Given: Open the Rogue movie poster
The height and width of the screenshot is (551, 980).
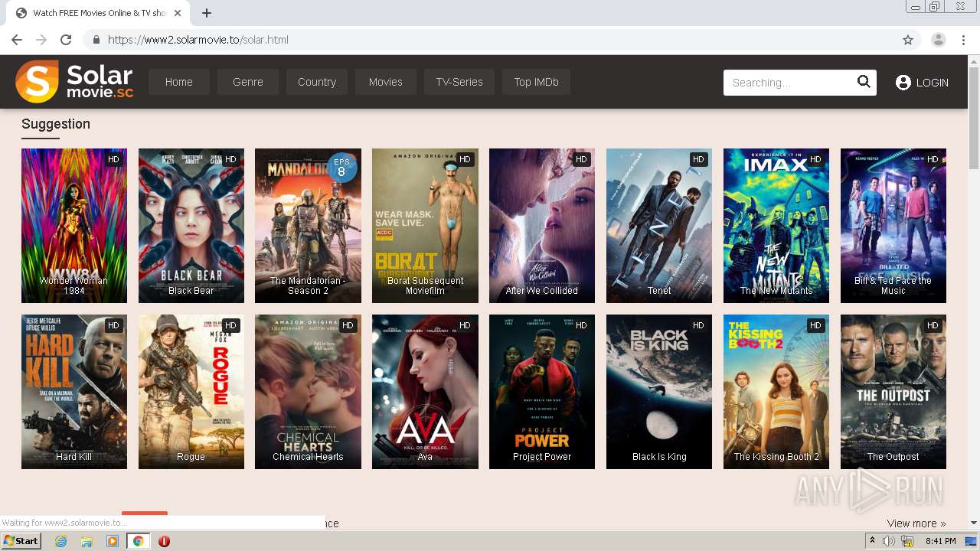Looking at the screenshot, I should [191, 392].
